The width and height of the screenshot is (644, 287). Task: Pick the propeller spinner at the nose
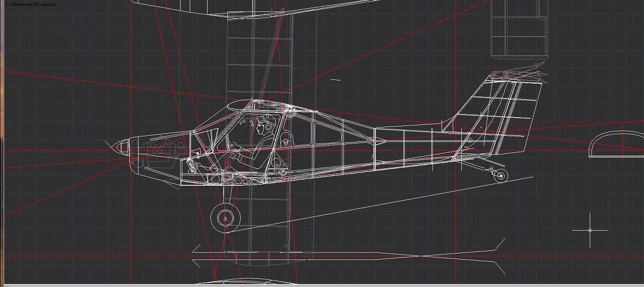click(x=118, y=148)
